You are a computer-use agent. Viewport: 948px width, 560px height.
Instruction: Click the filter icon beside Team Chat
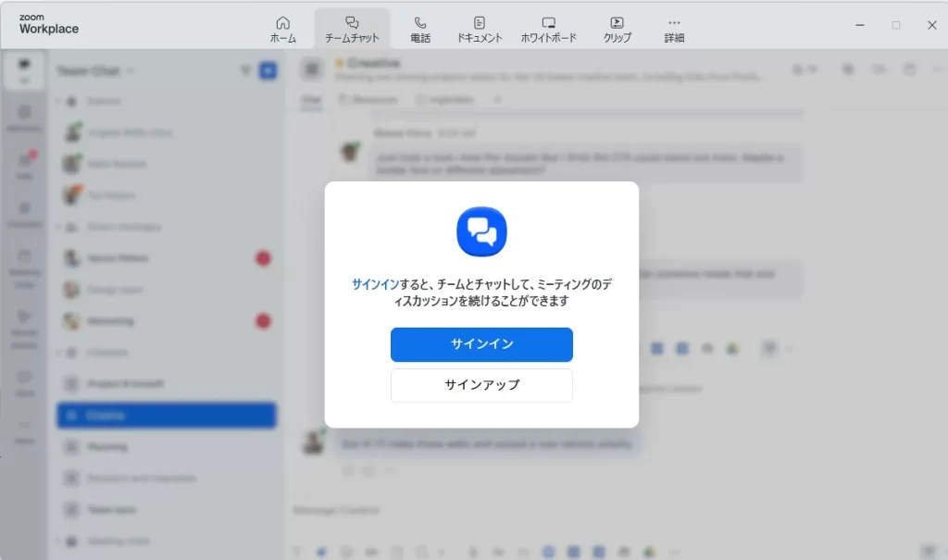point(245,70)
